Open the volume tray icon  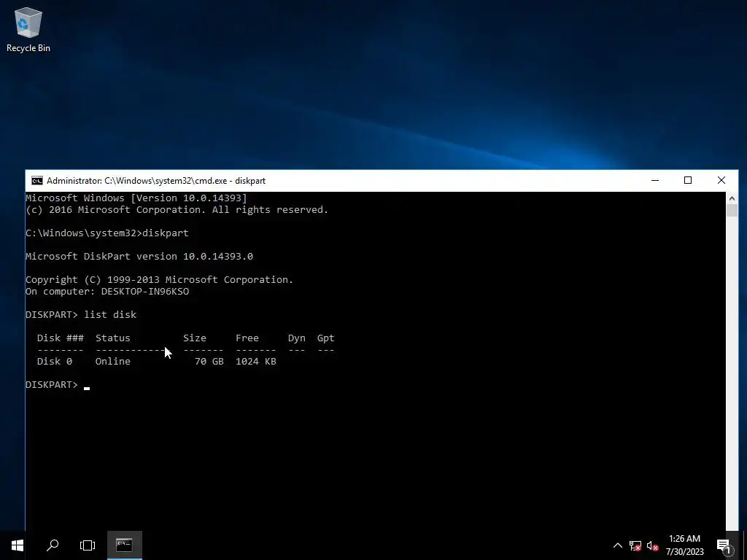coord(653,545)
